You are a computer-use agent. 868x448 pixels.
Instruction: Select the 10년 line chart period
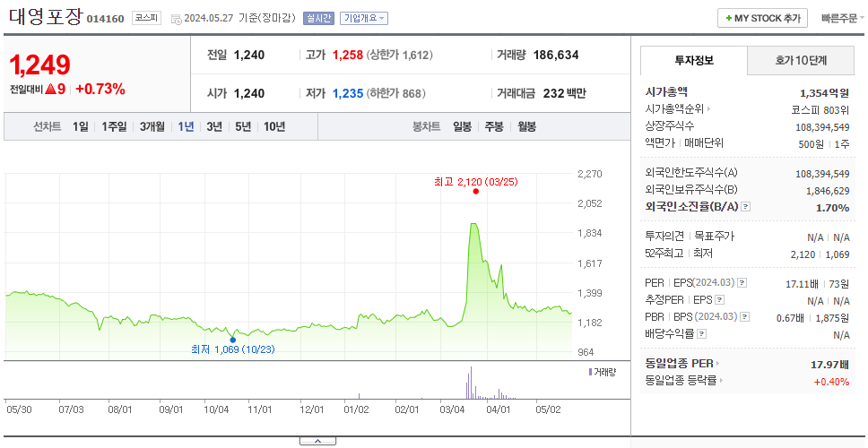tap(274, 126)
